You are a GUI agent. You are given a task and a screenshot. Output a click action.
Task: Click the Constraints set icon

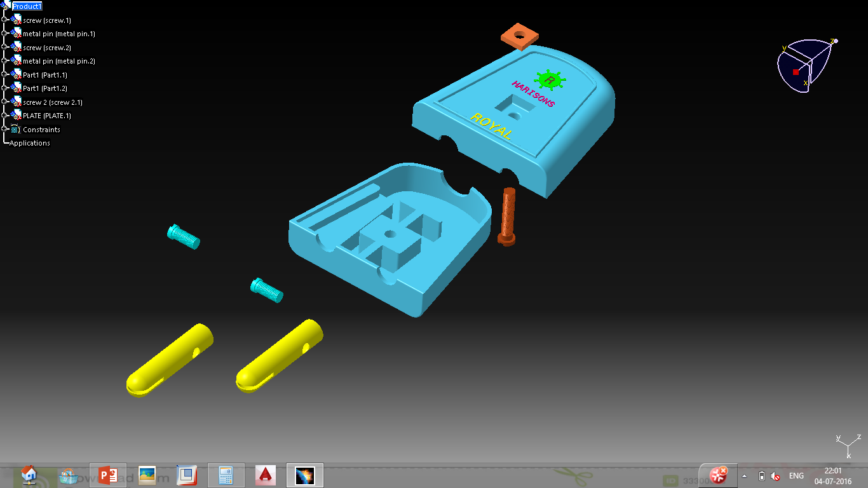pos(15,129)
